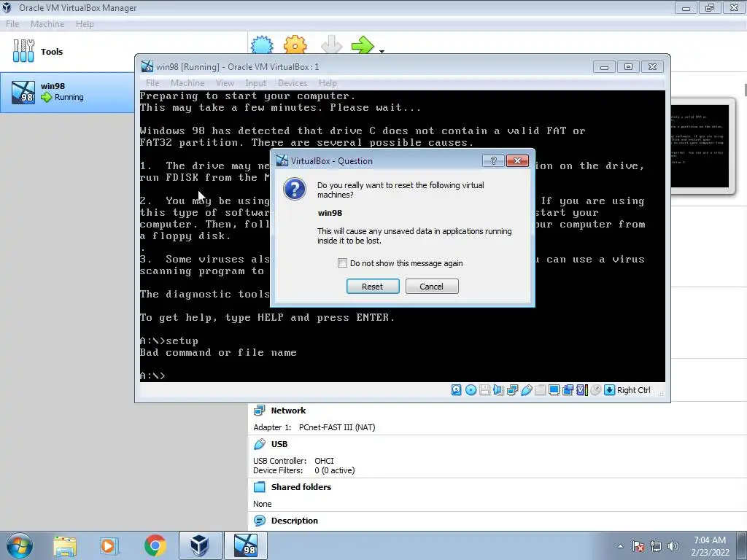This screenshot has height=560, width=747.
Task: Open Devices menu in win98 VM window
Action: 292,83
